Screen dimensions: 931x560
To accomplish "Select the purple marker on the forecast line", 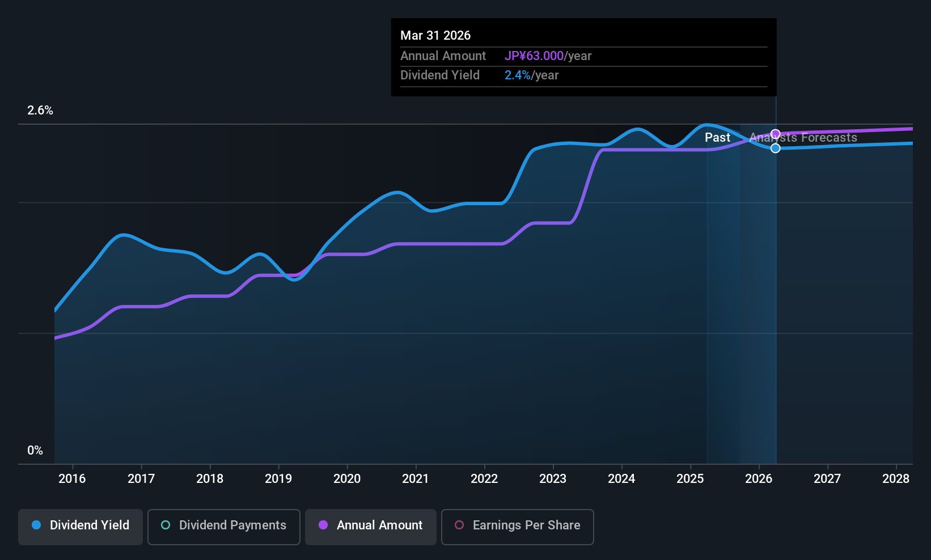I will [776, 134].
